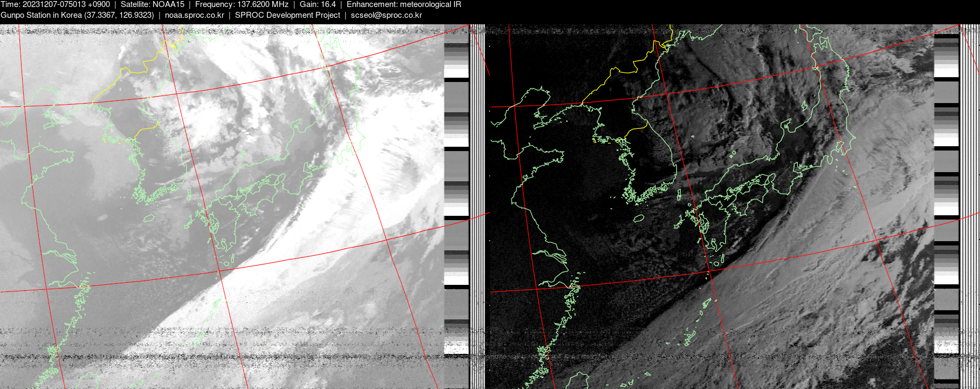Click the Time 20231207-075013 timestamp
This screenshot has width=980, height=389.
pos(55,4)
